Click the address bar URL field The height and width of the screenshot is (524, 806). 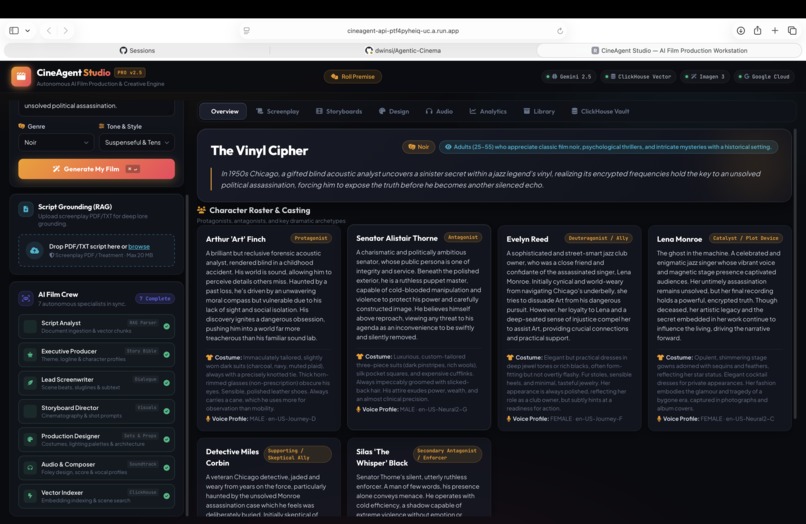tap(403, 31)
